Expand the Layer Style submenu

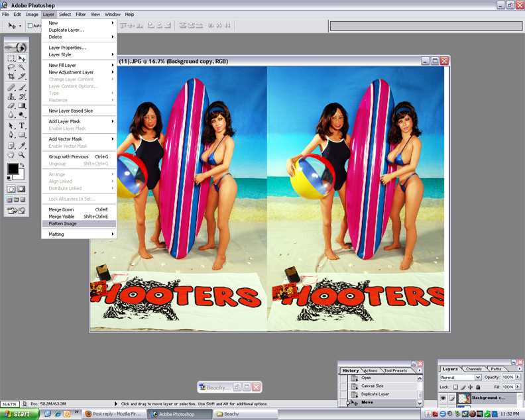(x=79, y=54)
